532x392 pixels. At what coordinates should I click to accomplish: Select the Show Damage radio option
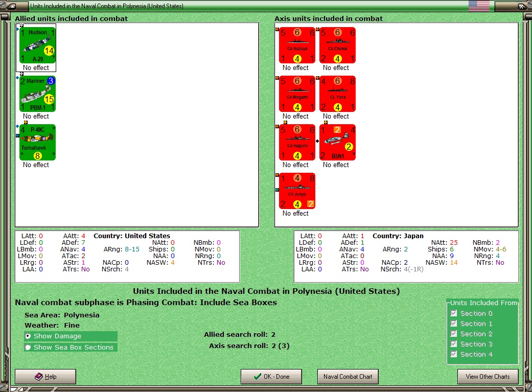(x=71, y=336)
